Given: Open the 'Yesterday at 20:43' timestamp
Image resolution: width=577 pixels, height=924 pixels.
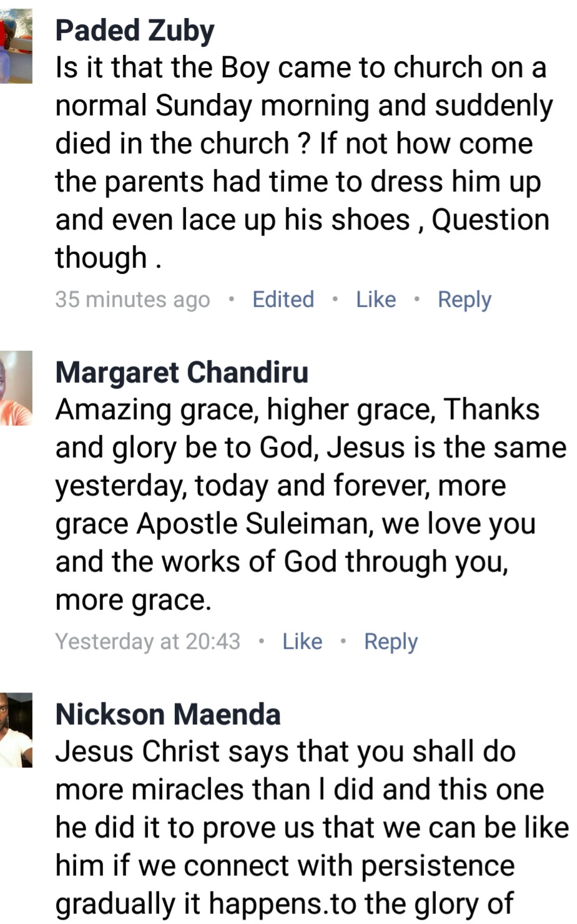Looking at the screenshot, I should coord(147,641).
